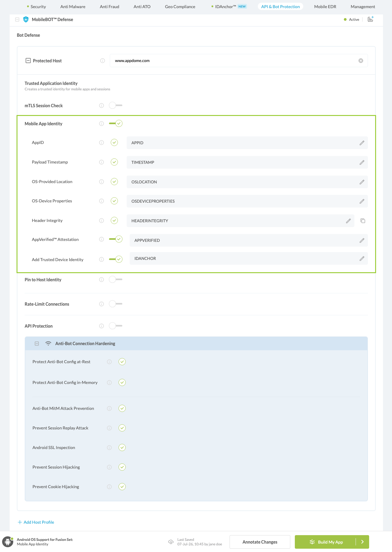Screen dimensions: 392x552
Task: Collapse the MobileBOT Defense section
Action: [17, 20]
